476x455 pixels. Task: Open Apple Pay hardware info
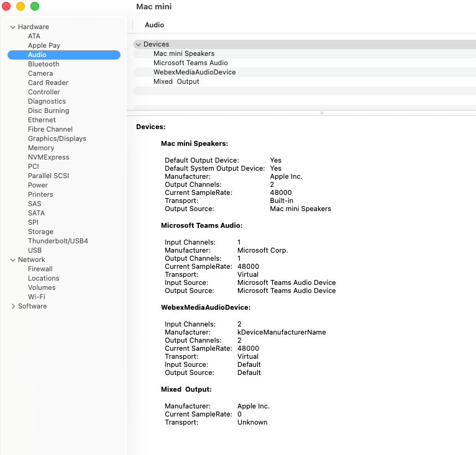(44, 45)
